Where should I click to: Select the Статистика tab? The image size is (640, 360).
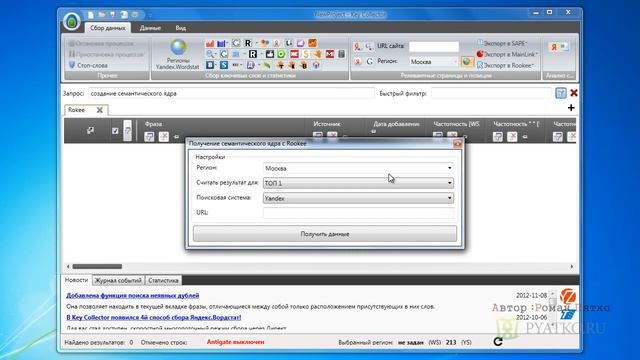coord(163,280)
